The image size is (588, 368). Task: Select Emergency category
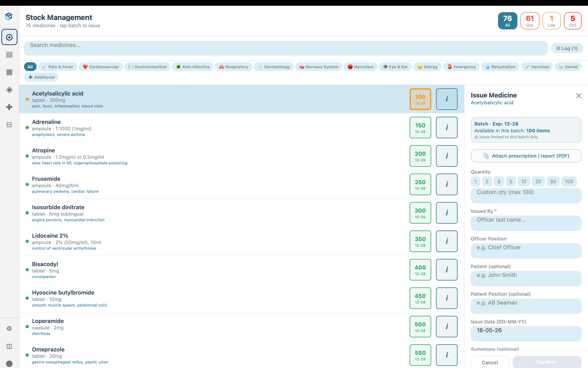click(461, 67)
